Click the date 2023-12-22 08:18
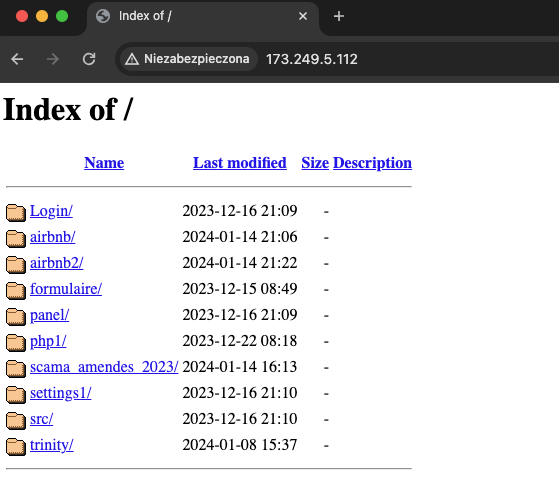This screenshot has height=484, width=559. coord(240,341)
